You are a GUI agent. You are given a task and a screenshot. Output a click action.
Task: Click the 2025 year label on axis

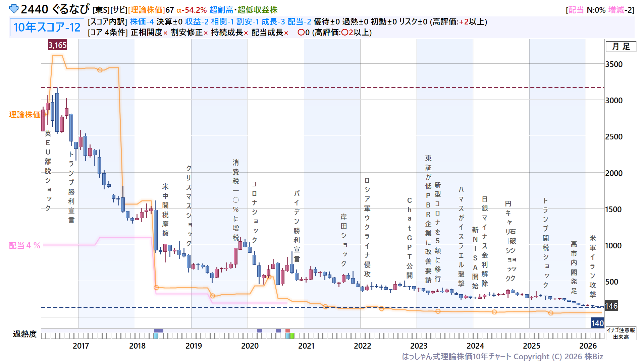coord(532,346)
